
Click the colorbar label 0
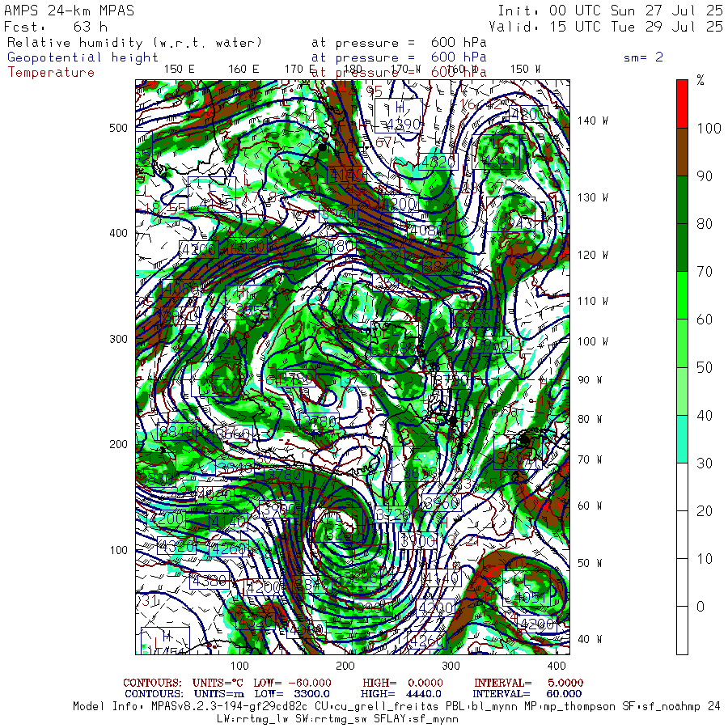pyautogui.click(x=700, y=607)
